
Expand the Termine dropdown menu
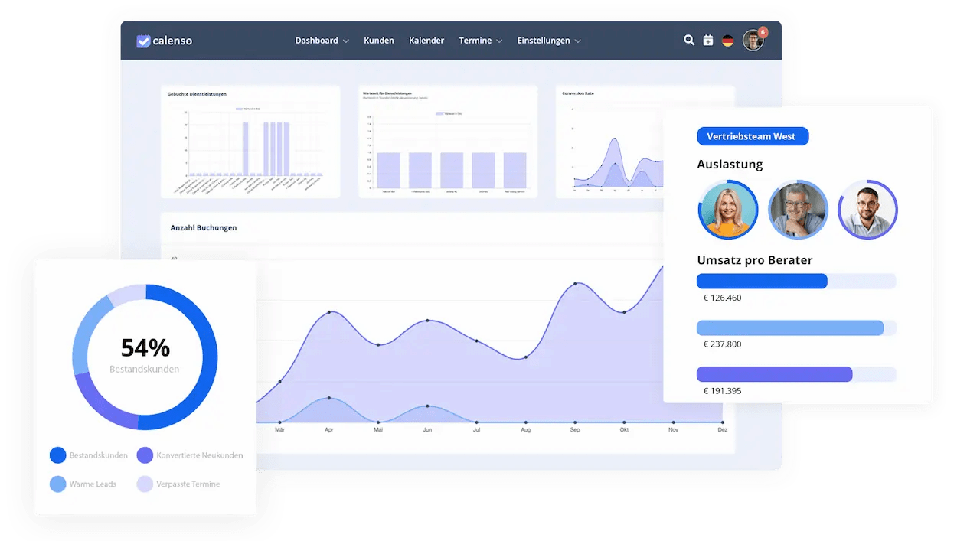click(x=480, y=41)
